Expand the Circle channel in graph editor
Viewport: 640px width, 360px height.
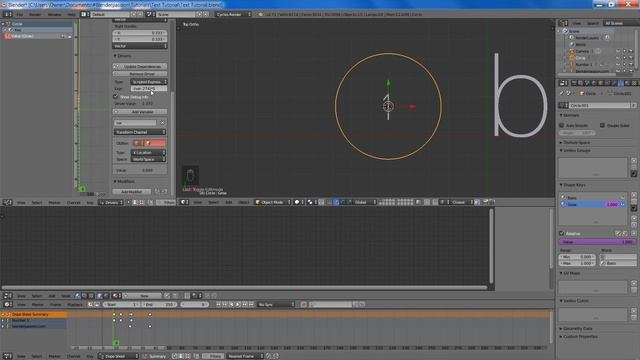(3, 24)
